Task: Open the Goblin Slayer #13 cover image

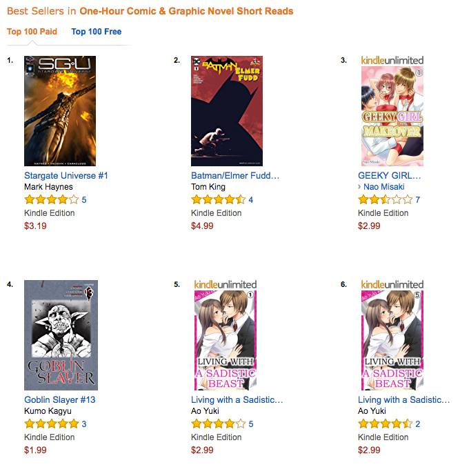Action: tap(61, 335)
